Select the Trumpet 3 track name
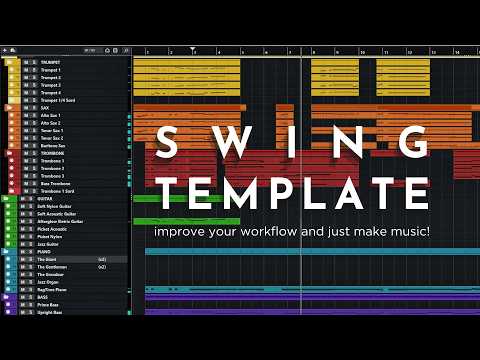Screen dimensions: 480x360 (51, 85)
